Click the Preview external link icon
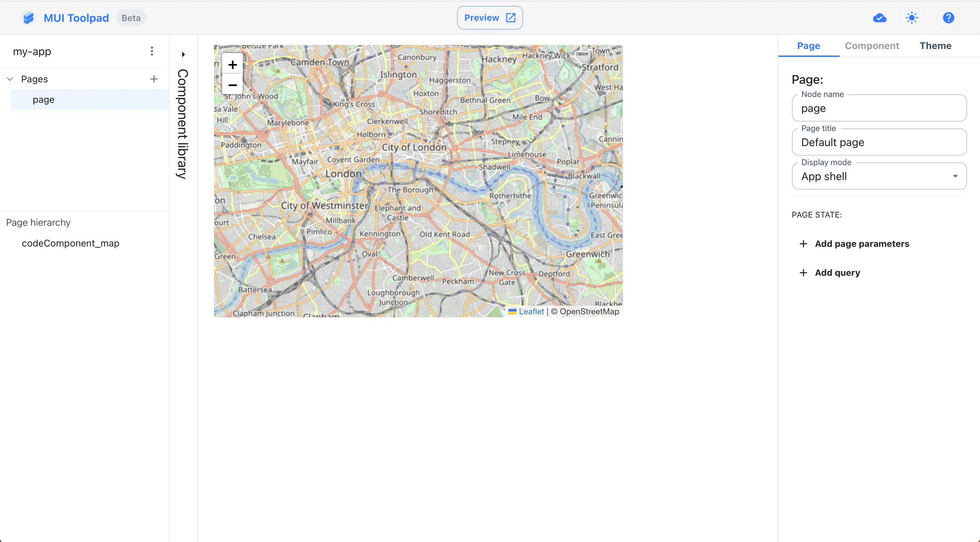Viewport: 980px width, 542px height. pos(510,17)
